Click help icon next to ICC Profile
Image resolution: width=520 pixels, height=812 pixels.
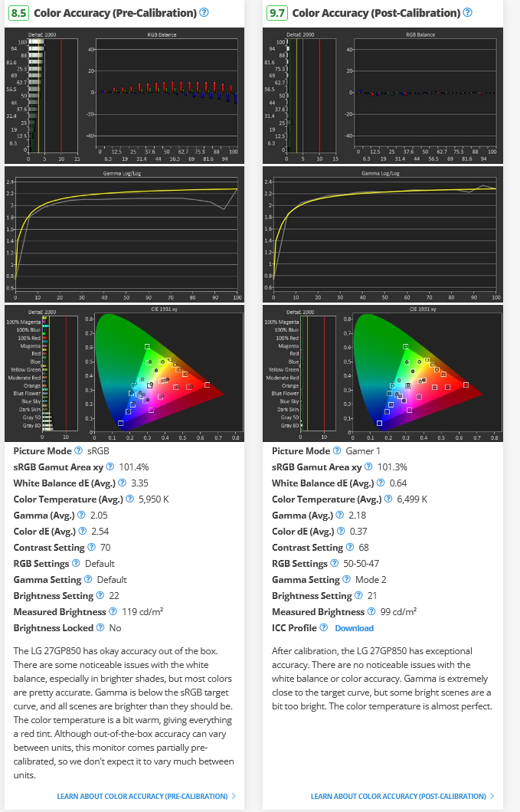[324, 627]
